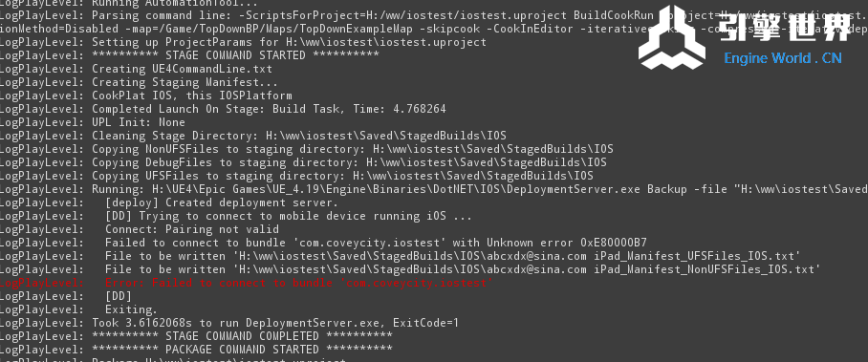This screenshot has width=868, height=362.
Task: Click the STAGE COMMAND STARTED log line
Action: tap(189, 55)
